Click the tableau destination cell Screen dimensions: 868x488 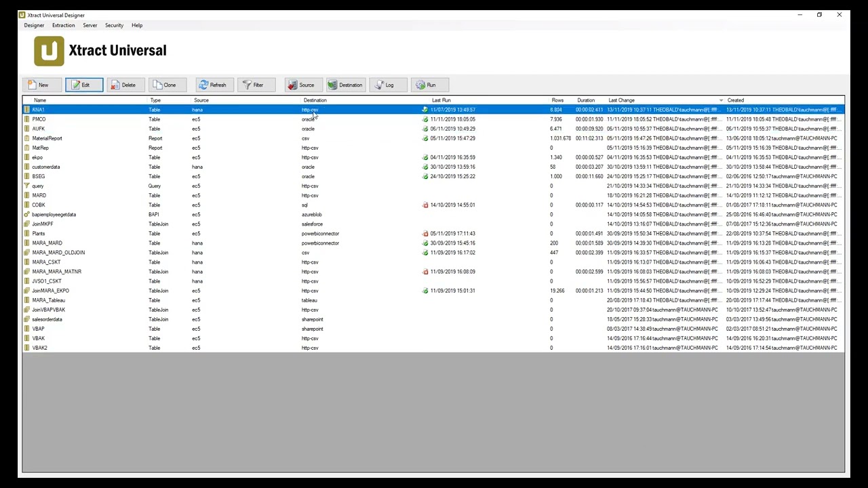pos(309,300)
